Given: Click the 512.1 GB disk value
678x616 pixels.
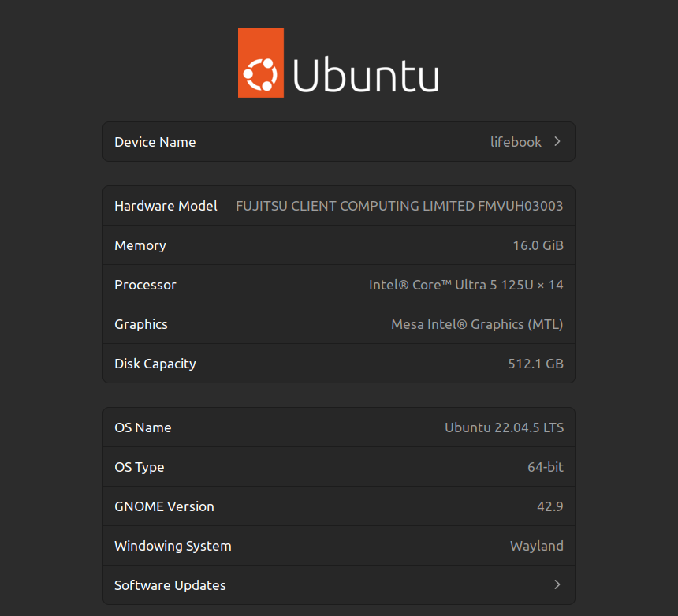Looking at the screenshot, I should pos(535,364).
